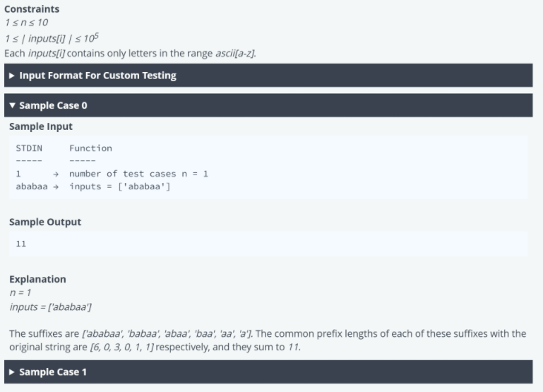Click the triangle beside Input Format For Custom Testing
The width and height of the screenshot is (543, 392).
[x=12, y=76]
